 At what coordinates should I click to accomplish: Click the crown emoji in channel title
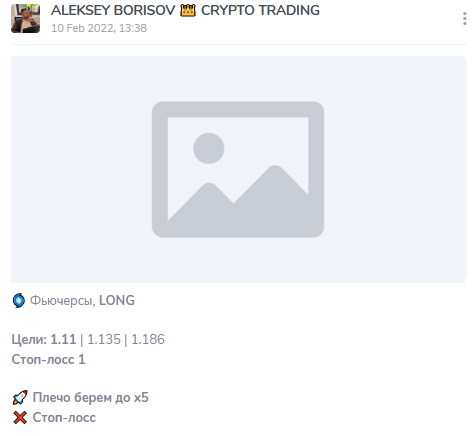tap(188, 10)
